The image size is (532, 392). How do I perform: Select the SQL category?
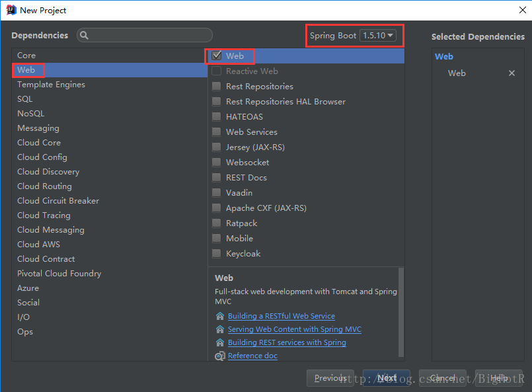(110, 99)
